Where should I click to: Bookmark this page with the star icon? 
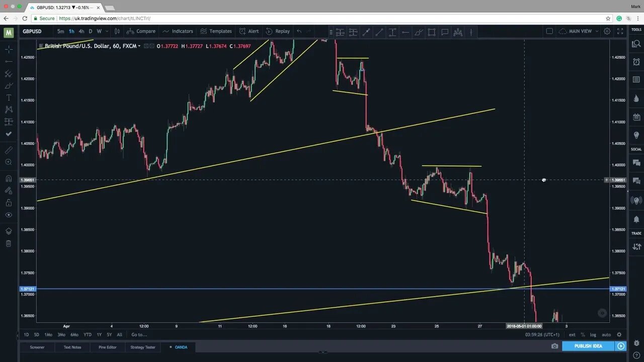pyautogui.click(x=608, y=18)
